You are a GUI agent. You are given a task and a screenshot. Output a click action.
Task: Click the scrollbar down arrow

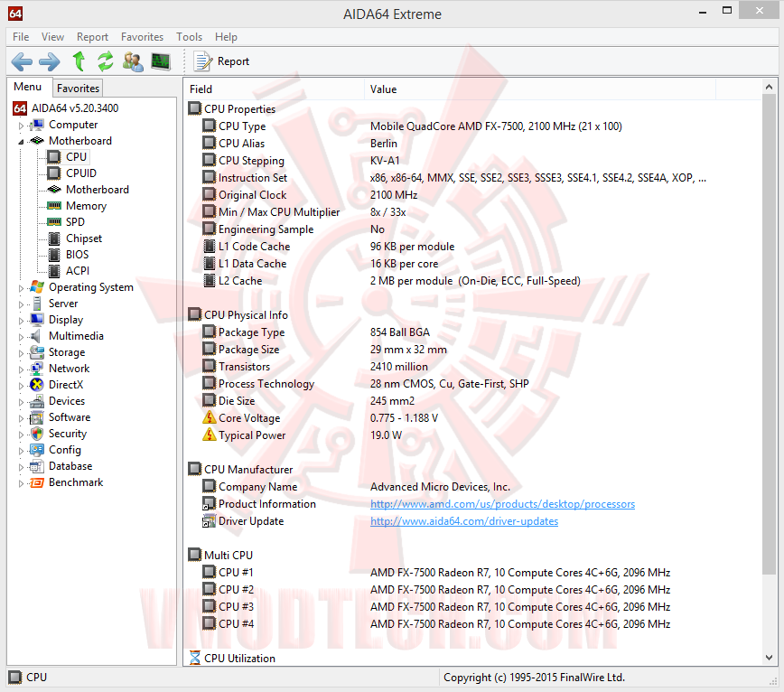769,658
